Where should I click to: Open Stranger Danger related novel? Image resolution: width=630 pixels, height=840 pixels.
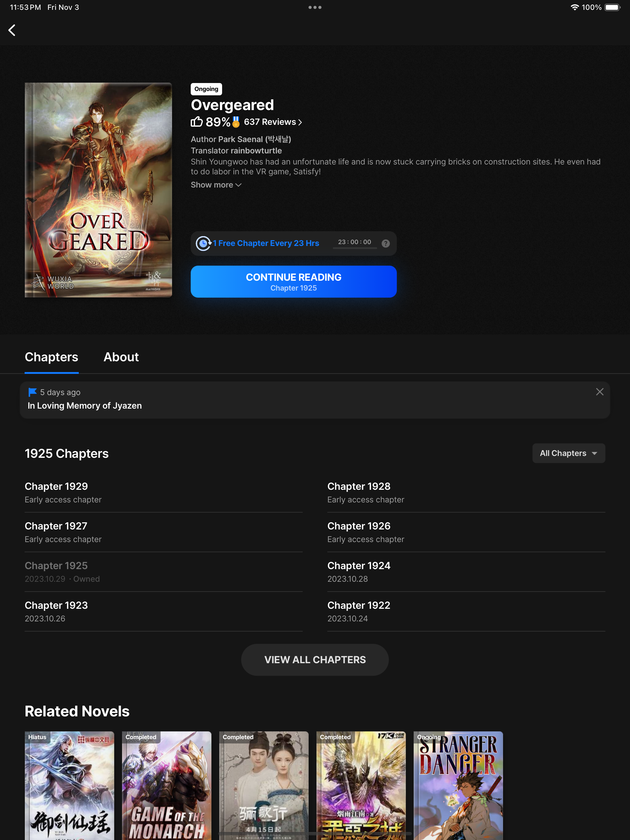(x=458, y=785)
